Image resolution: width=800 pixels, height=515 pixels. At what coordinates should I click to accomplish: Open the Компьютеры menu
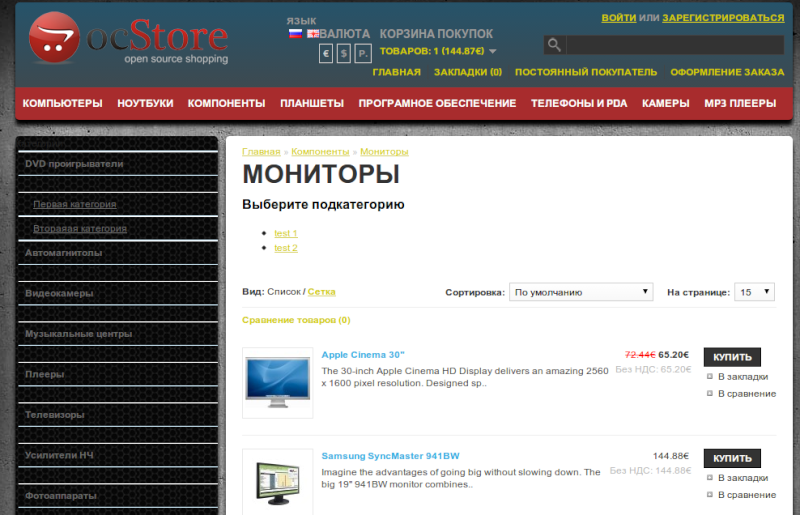pos(62,103)
